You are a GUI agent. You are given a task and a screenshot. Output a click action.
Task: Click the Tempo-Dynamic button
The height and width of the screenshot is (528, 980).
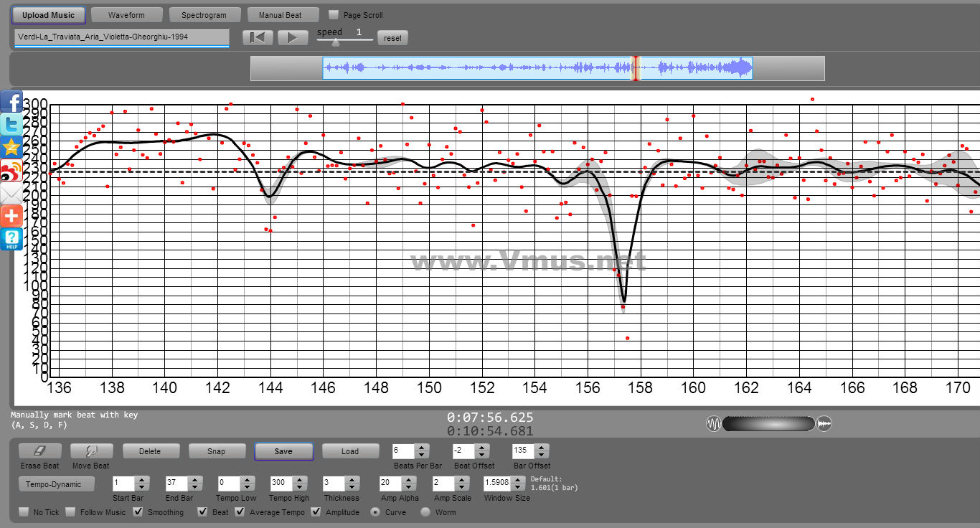tap(55, 484)
